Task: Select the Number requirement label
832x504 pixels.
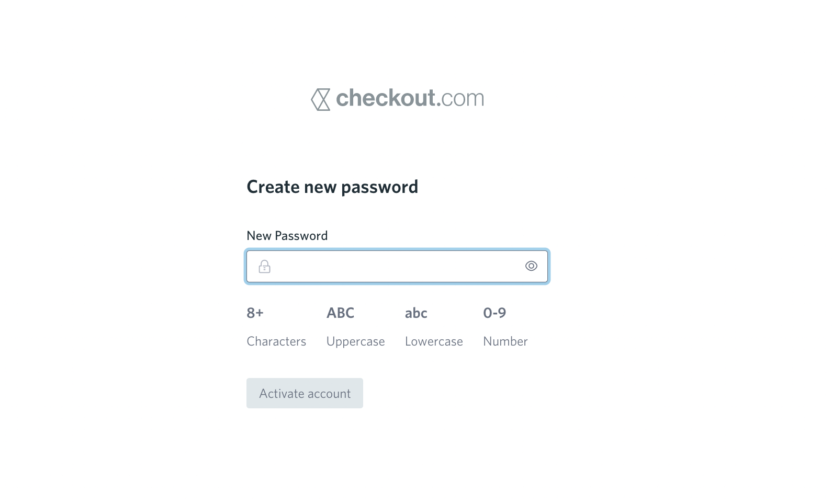Action: [x=505, y=341]
